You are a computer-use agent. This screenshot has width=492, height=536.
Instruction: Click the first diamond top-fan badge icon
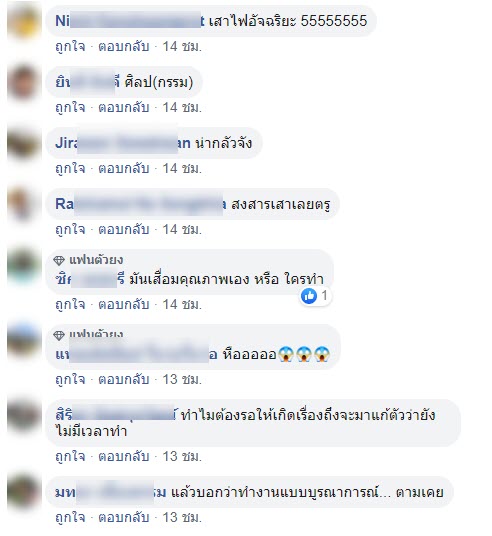tap(59, 260)
